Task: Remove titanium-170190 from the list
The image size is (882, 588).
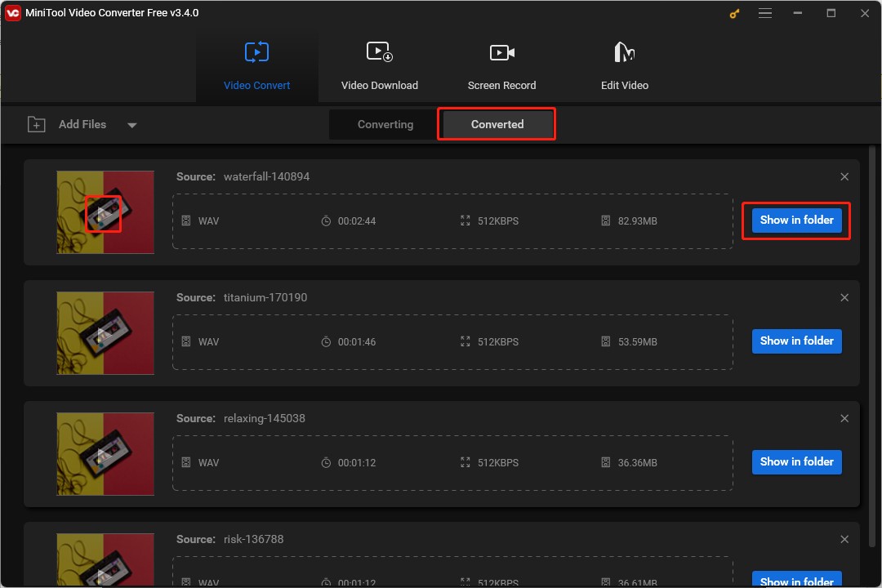Action: click(844, 297)
